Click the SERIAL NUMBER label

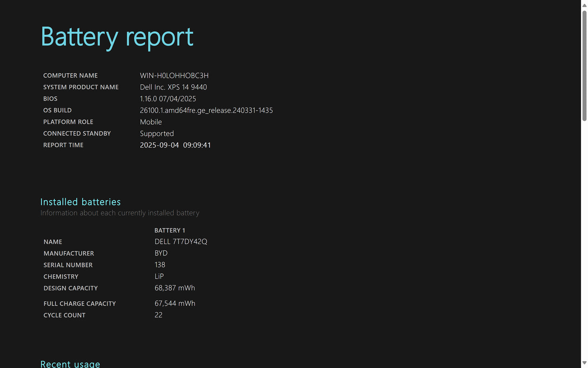[68, 265]
